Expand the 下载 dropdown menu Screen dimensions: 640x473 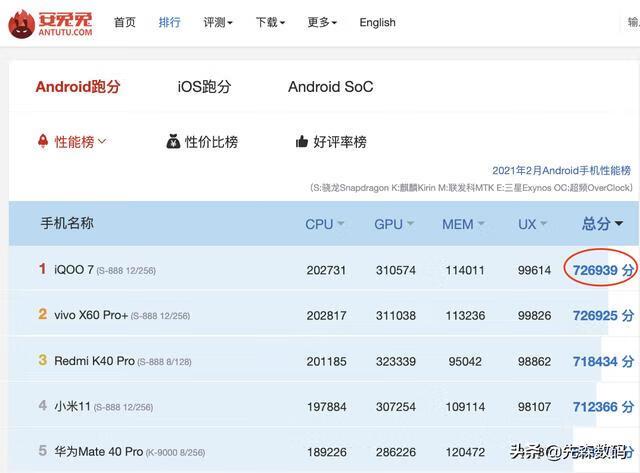click(270, 22)
